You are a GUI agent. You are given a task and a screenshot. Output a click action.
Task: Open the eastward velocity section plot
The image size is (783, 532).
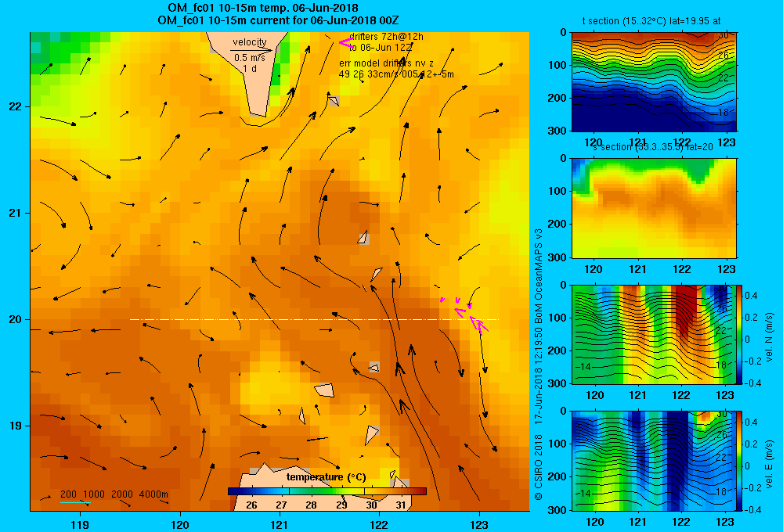pos(654,461)
